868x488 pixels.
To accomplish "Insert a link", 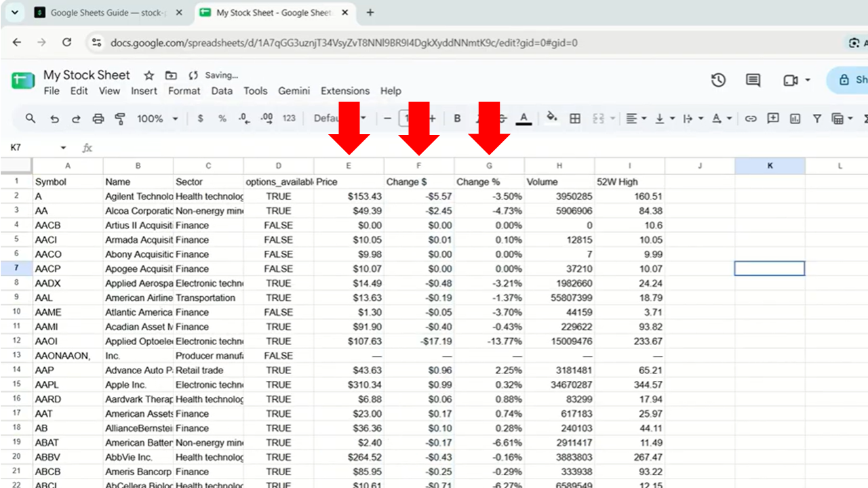I will coord(751,119).
